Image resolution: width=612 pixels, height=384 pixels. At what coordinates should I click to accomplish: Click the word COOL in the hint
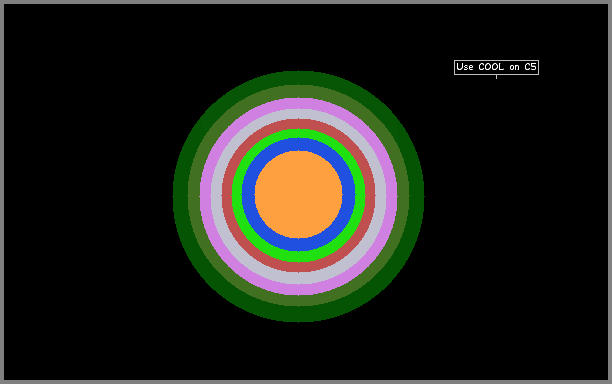pos(491,67)
